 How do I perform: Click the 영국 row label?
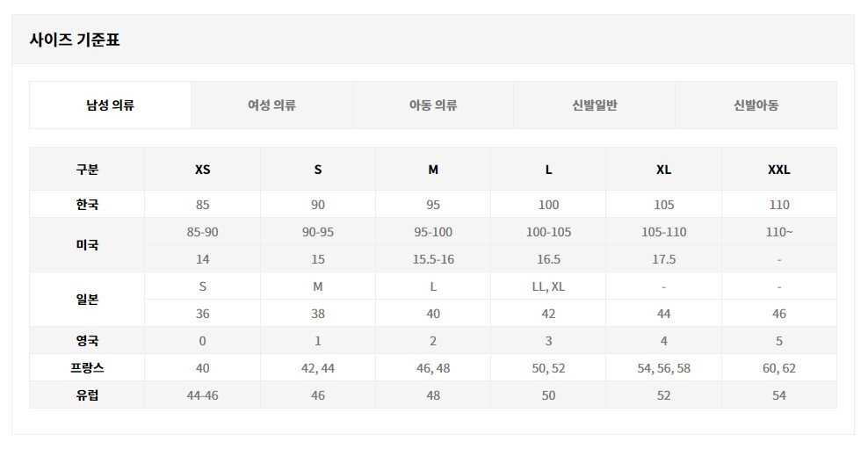87,341
